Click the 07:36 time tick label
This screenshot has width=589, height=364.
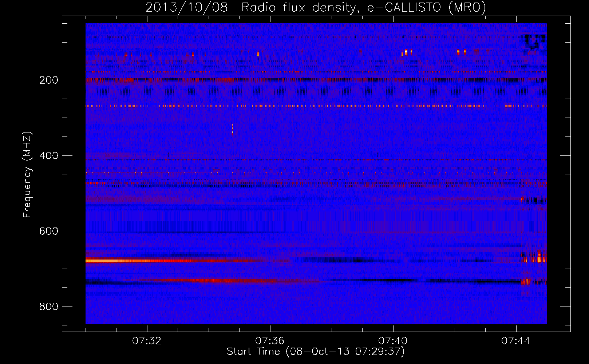[270, 341]
